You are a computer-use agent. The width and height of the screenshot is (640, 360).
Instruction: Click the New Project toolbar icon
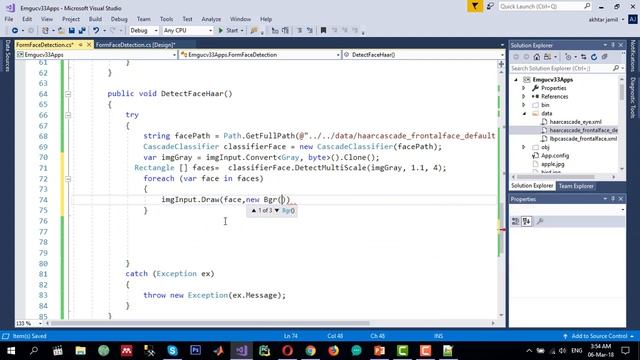[45, 31]
